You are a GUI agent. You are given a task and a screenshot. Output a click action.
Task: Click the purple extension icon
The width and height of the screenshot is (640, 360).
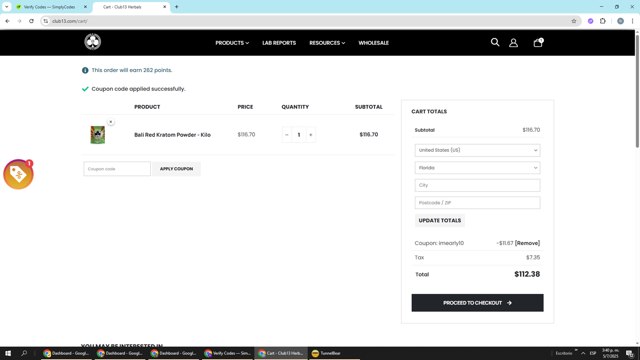click(x=590, y=21)
